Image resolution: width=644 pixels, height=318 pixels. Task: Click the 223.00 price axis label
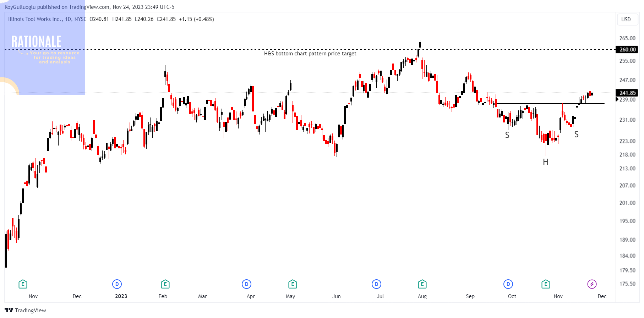pyautogui.click(x=627, y=141)
